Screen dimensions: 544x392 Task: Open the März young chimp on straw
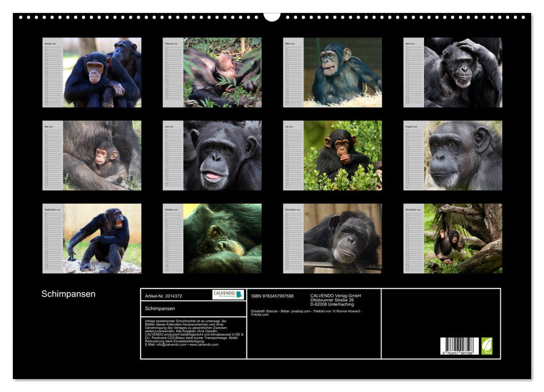click(342, 73)
